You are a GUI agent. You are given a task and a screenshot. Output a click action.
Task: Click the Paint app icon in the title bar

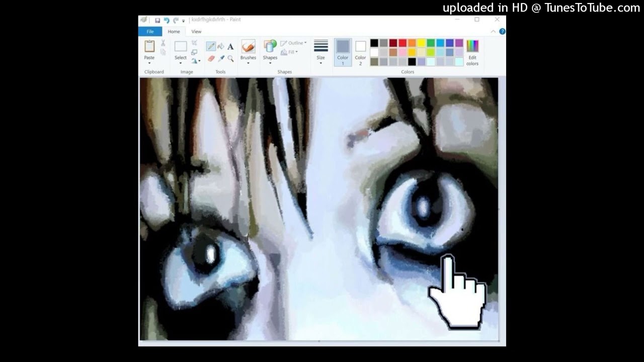pyautogui.click(x=144, y=20)
